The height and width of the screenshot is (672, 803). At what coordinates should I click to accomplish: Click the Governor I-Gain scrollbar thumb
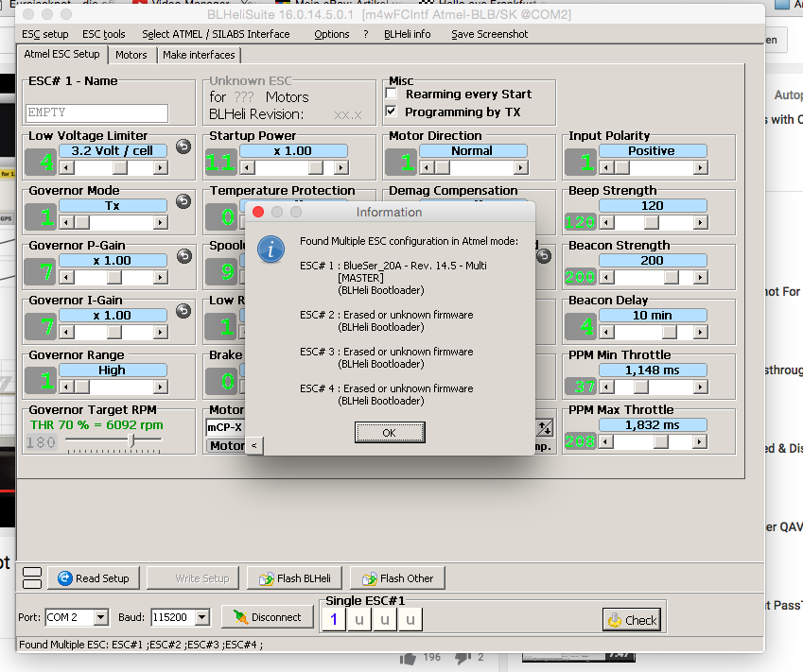114,332
